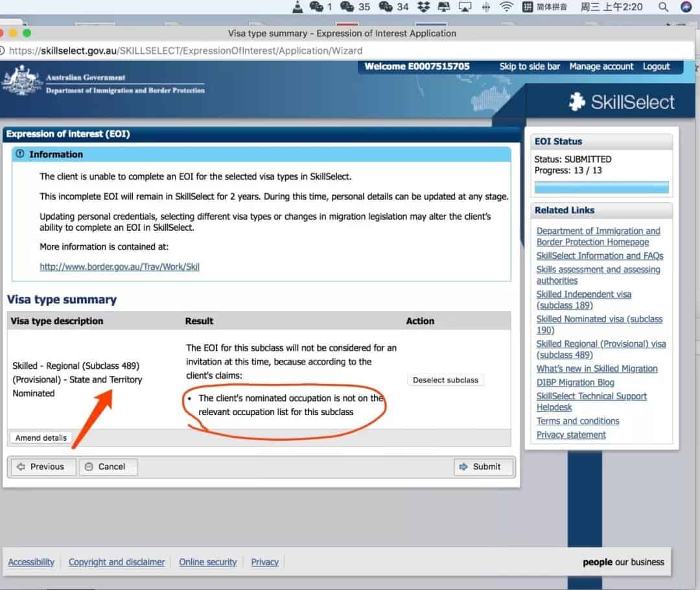Go back with Previous button

tap(43, 467)
